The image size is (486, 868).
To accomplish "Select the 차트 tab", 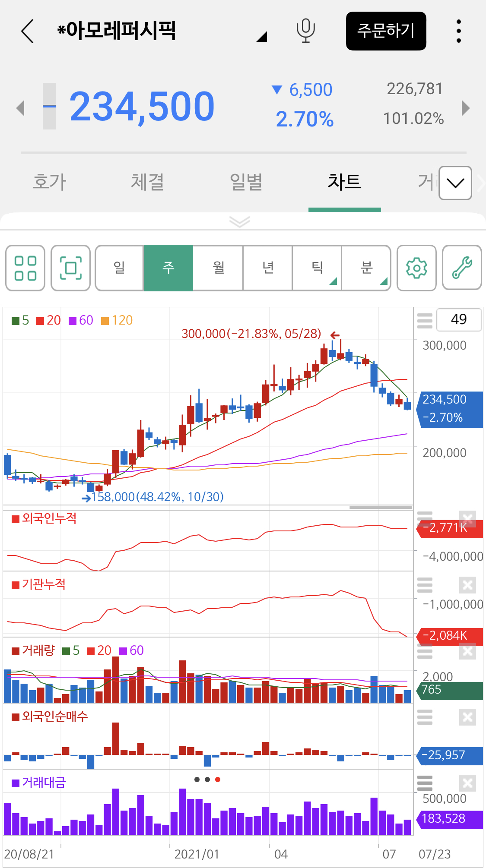I will [344, 182].
